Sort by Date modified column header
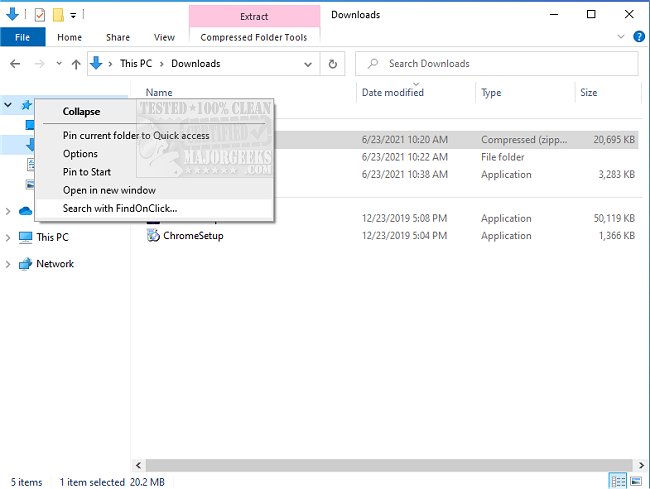This screenshot has width=650, height=489. click(x=393, y=92)
